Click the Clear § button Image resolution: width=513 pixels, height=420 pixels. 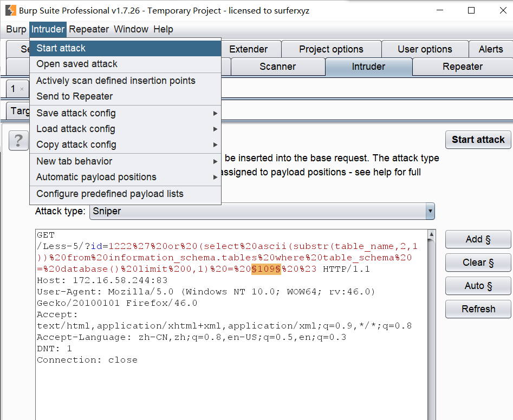478,262
